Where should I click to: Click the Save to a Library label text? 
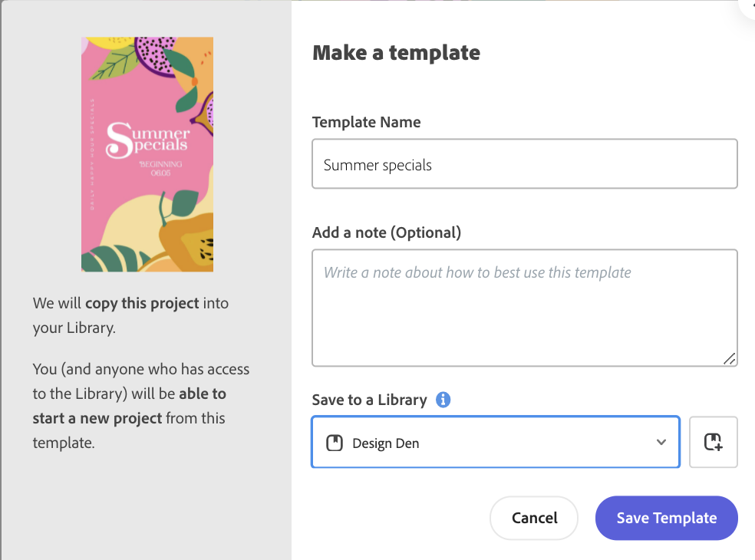click(x=369, y=400)
